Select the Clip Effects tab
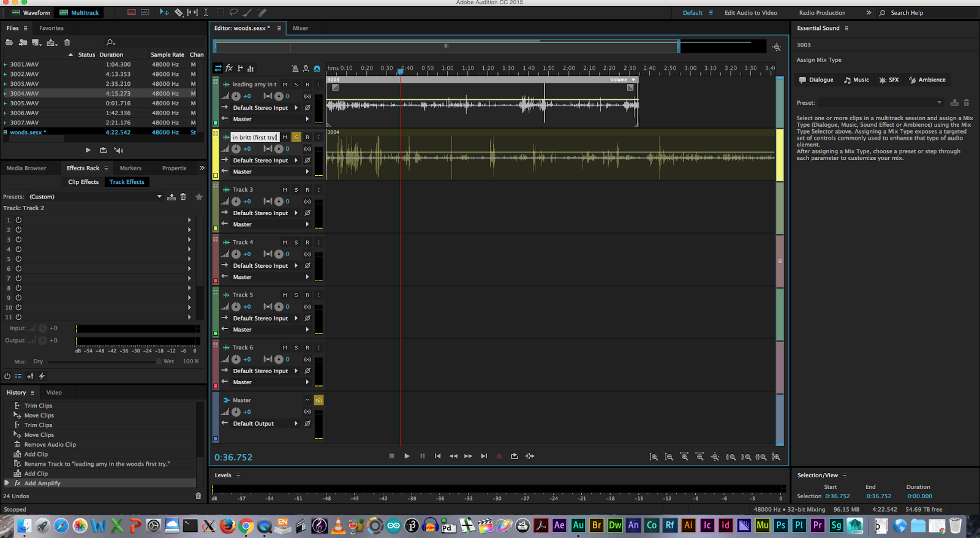 tap(83, 182)
